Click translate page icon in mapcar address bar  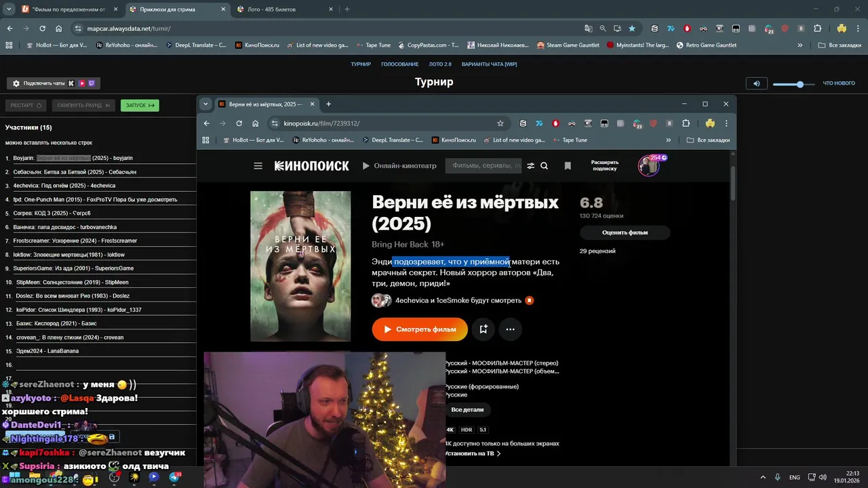[x=589, y=28]
